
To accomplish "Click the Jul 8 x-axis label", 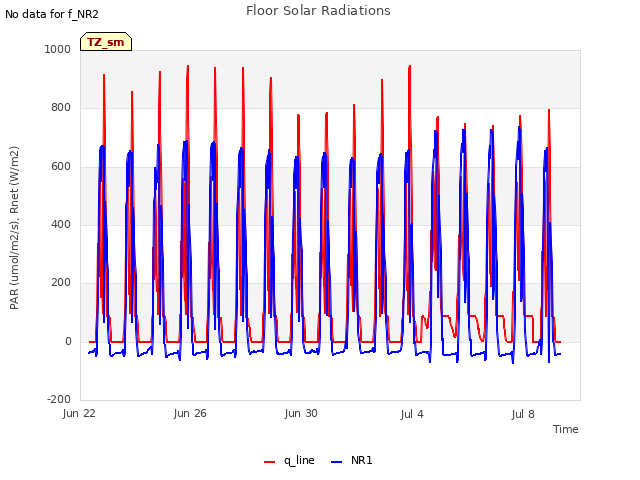I will [523, 415].
